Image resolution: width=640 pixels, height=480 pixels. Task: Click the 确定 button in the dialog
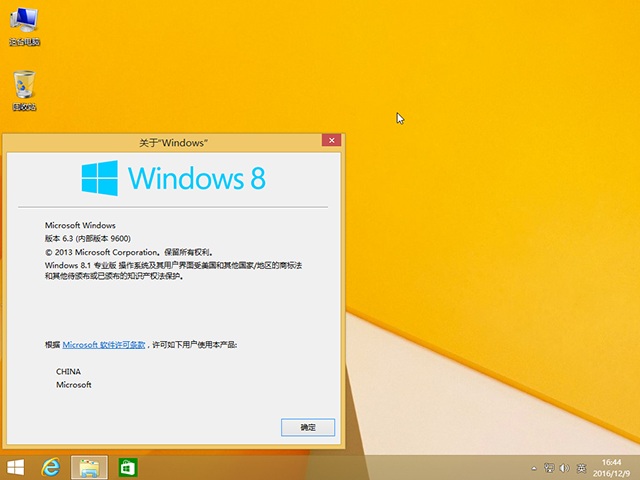pos(308,427)
